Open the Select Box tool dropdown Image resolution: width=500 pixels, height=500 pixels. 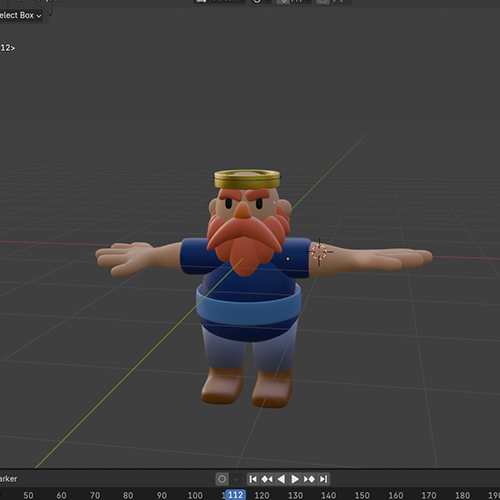[x=20, y=15]
